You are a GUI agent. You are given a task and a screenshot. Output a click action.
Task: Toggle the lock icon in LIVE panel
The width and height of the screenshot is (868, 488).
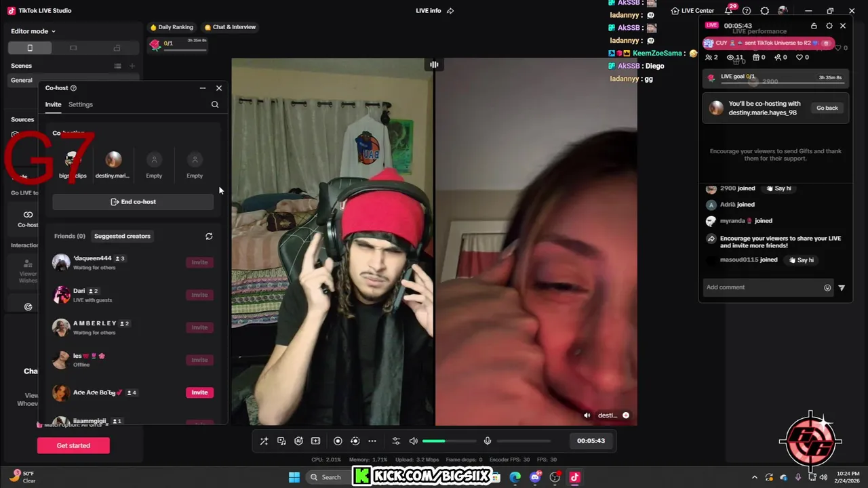point(814,26)
